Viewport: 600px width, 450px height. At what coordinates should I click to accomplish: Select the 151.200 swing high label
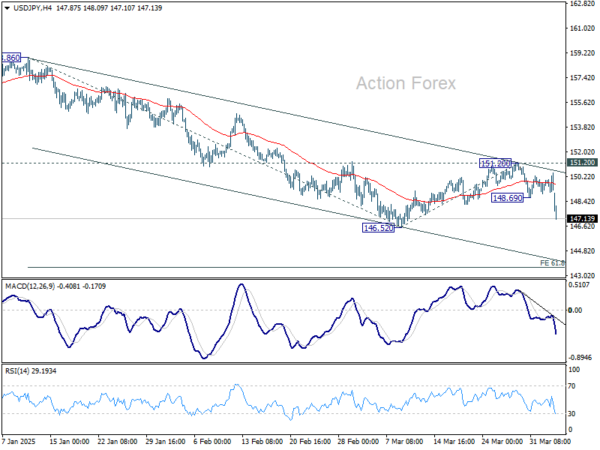[x=495, y=163]
